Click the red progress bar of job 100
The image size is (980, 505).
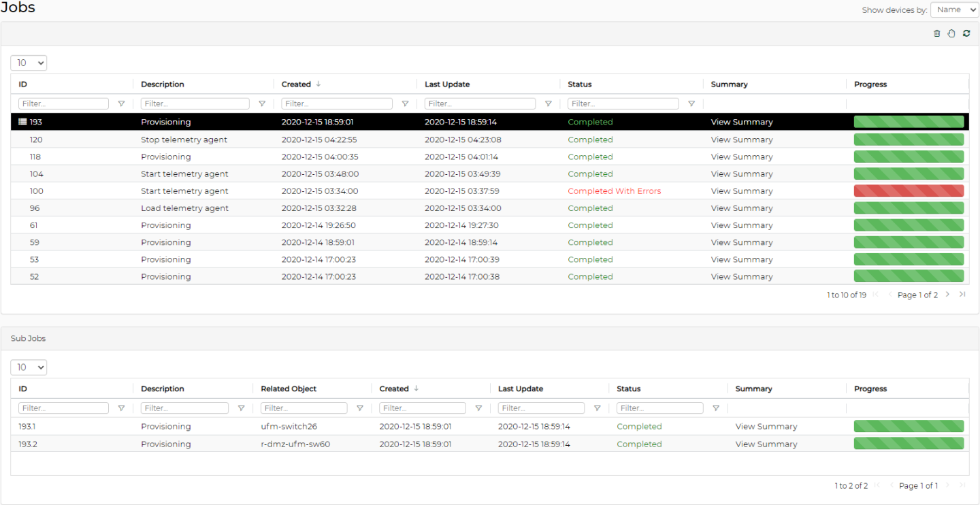(909, 191)
